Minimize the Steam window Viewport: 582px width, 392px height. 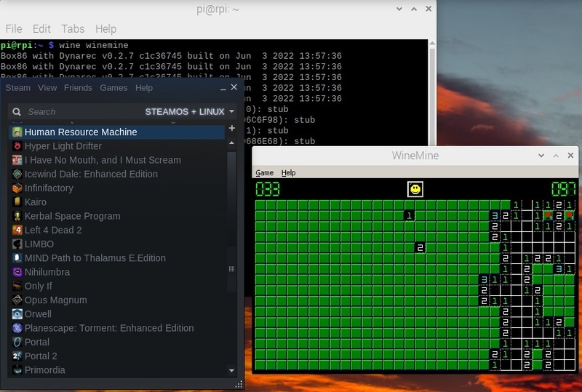[x=223, y=88]
